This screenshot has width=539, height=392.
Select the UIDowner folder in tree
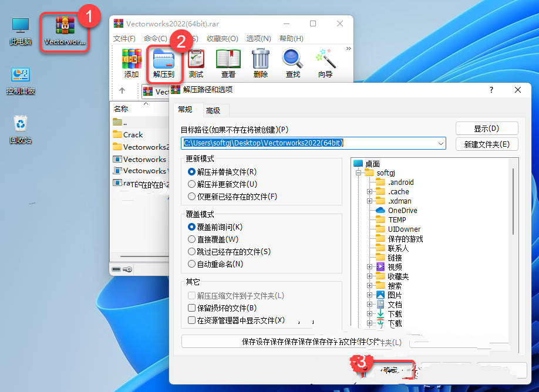pos(398,229)
